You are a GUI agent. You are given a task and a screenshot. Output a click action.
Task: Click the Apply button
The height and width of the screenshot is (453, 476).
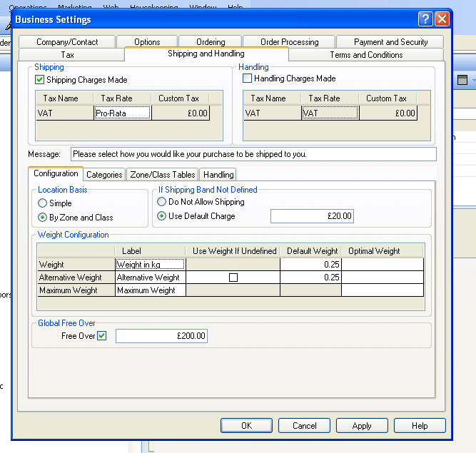[x=362, y=426]
